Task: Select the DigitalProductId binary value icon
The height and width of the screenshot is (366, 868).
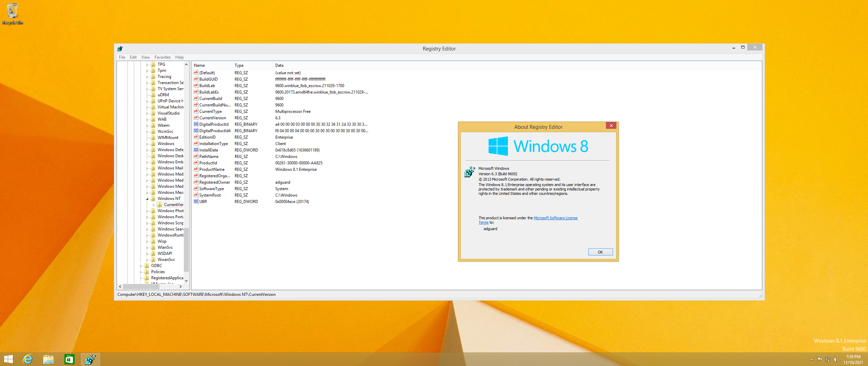Action: click(196, 124)
